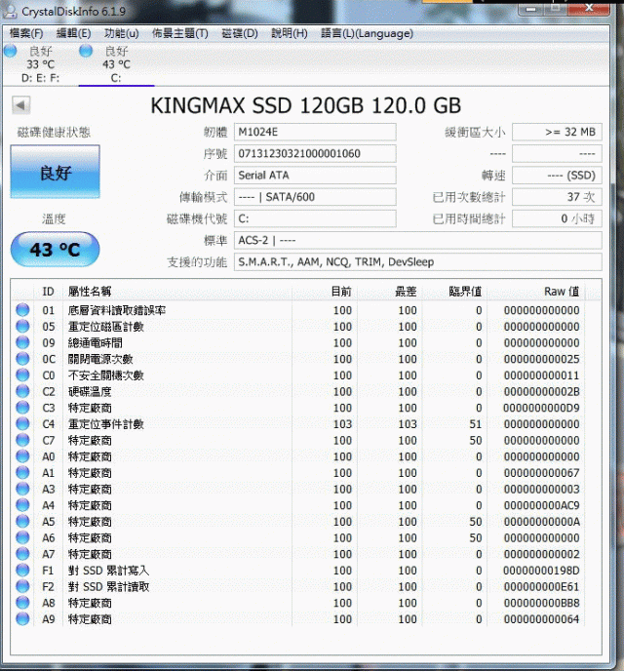Screen dimensions: 624x672
Task: Click the status orb for attribute A6
Action: tap(22, 537)
